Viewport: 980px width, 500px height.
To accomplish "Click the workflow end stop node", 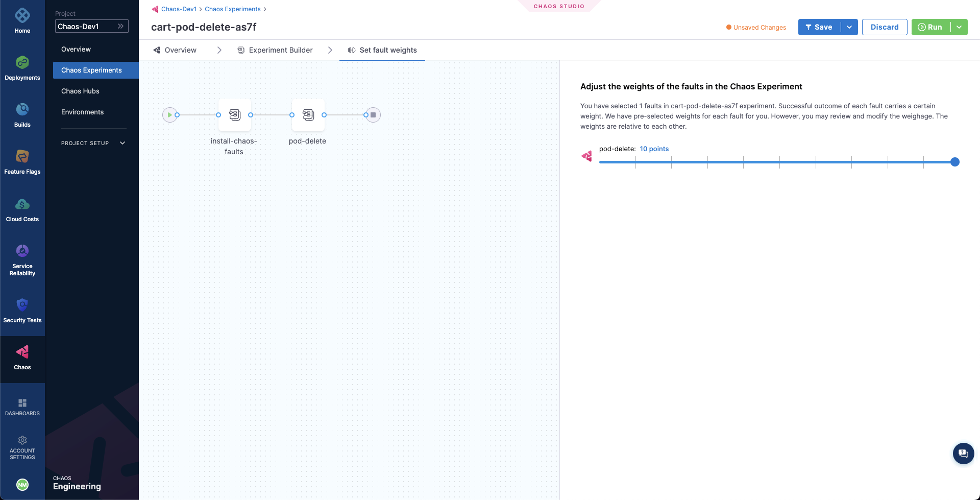I will [x=373, y=115].
